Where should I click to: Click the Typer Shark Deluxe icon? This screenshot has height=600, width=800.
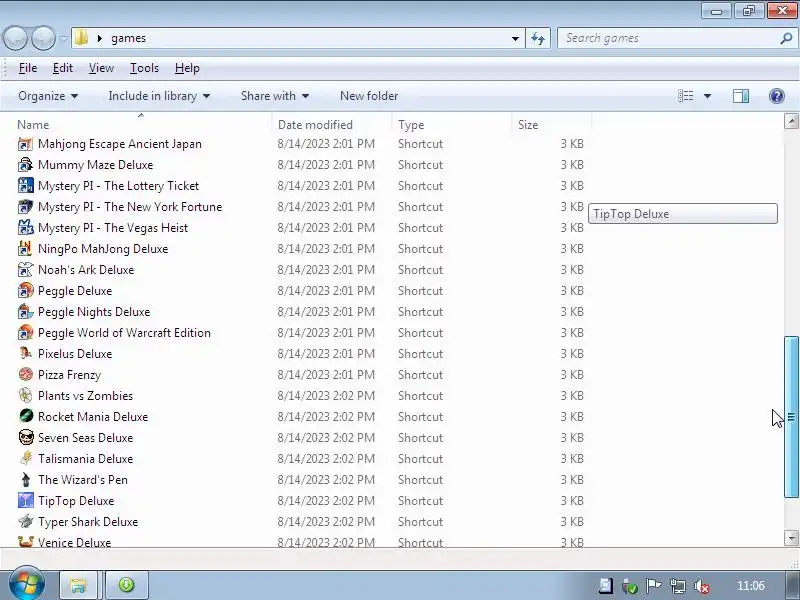point(26,521)
